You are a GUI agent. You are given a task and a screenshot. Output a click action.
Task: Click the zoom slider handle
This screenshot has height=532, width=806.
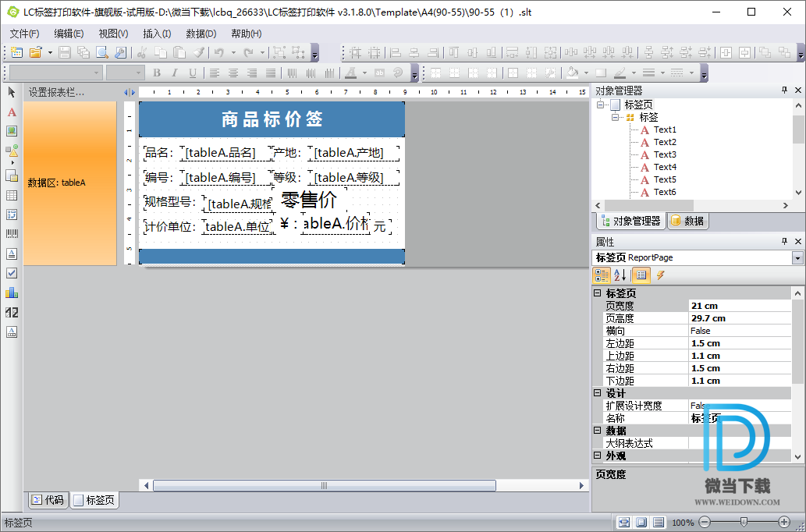tap(744, 522)
